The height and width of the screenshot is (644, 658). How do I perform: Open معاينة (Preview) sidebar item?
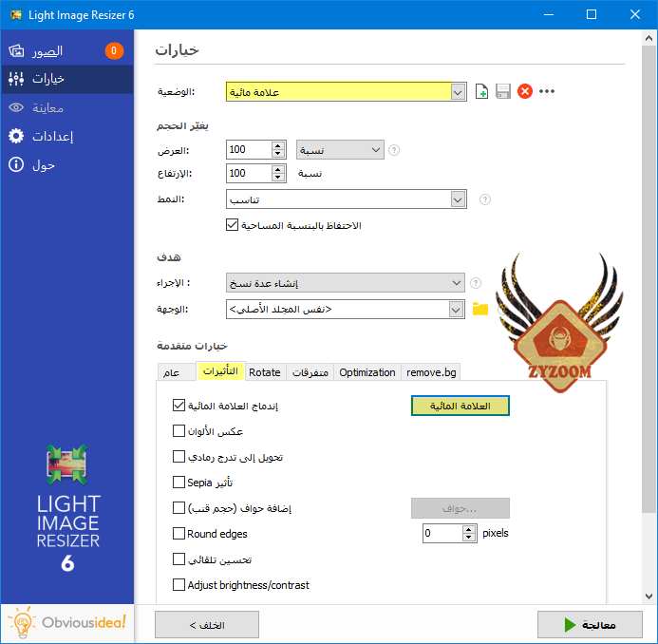click(x=67, y=108)
